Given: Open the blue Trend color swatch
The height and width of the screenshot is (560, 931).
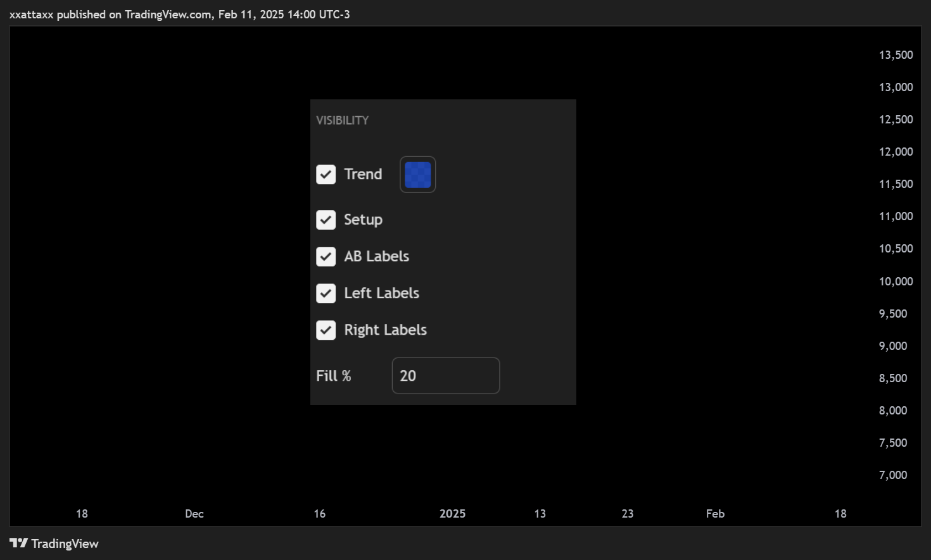Looking at the screenshot, I should point(417,175).
